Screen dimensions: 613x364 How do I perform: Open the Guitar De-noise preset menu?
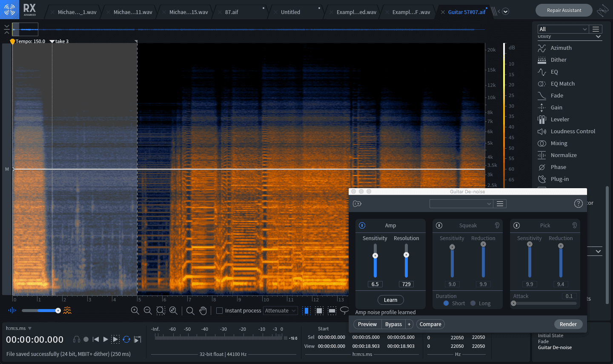pos(500,204)
